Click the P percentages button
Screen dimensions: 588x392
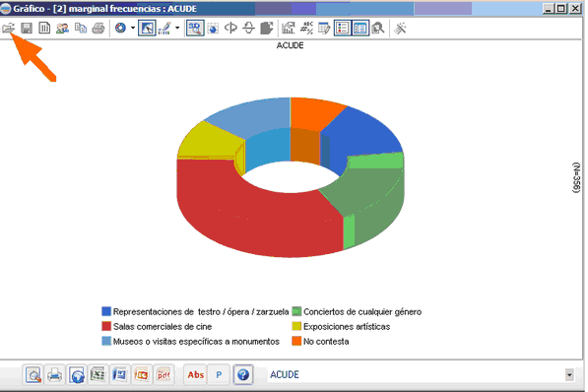[x=219, y=374]
